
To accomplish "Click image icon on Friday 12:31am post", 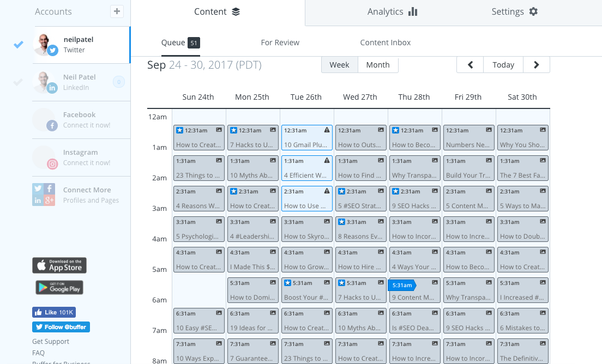I will pos(489,130).
